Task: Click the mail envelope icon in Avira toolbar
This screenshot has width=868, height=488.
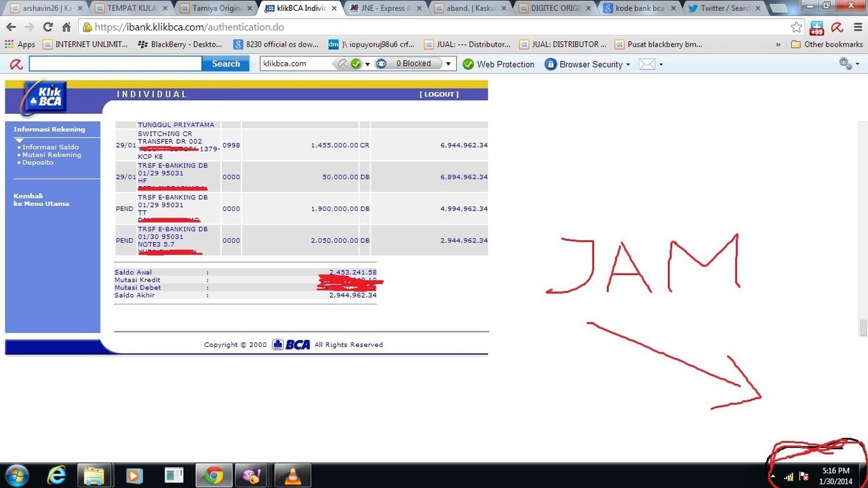Action: [647, 64]
